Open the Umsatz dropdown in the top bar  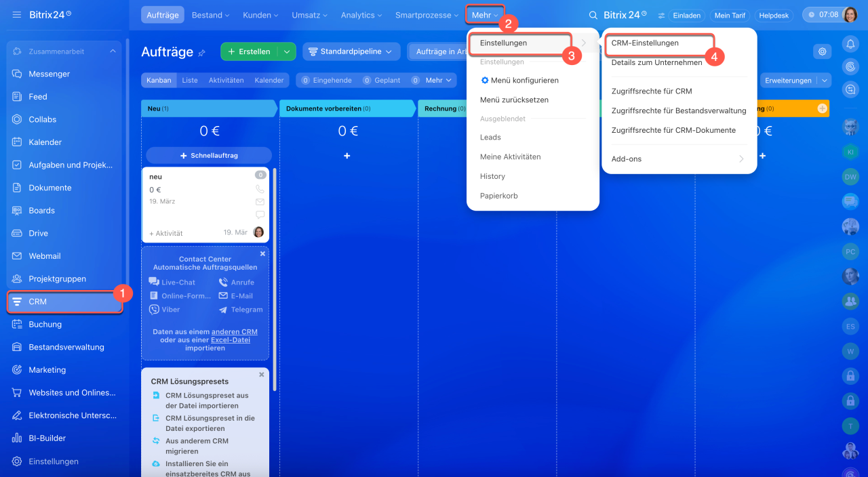coord(310,15)
